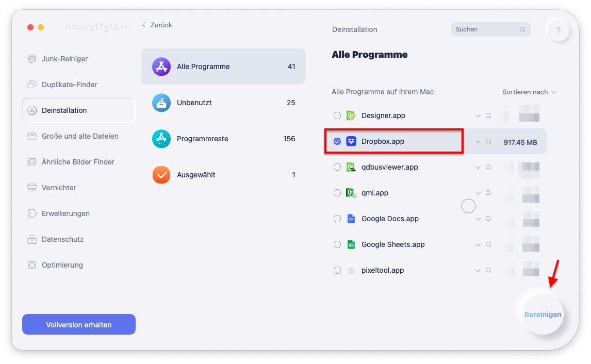Click the Deinstallation sidebar icon

32,110
